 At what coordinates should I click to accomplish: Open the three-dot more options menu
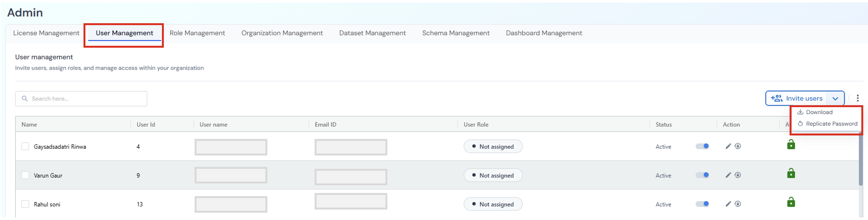pos(857,98)
